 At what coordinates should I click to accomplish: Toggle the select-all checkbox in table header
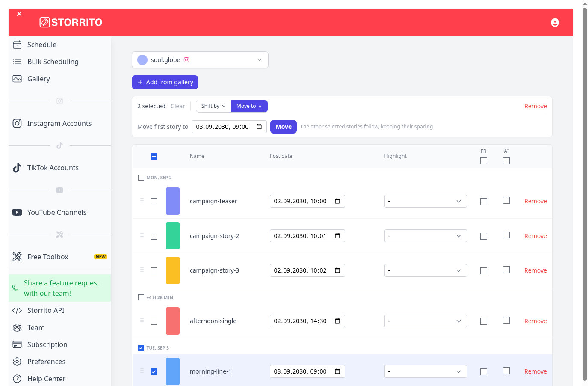click(154, 156)
